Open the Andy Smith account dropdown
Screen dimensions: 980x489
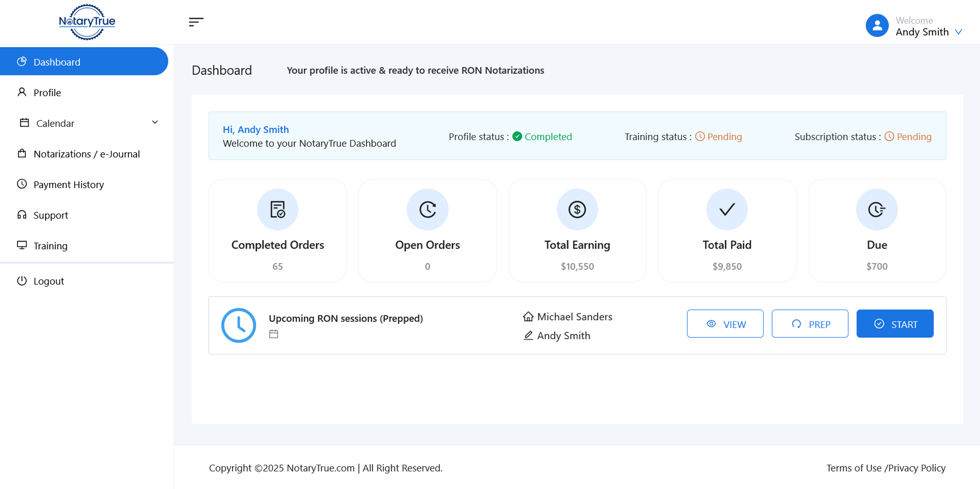[959, 32]
